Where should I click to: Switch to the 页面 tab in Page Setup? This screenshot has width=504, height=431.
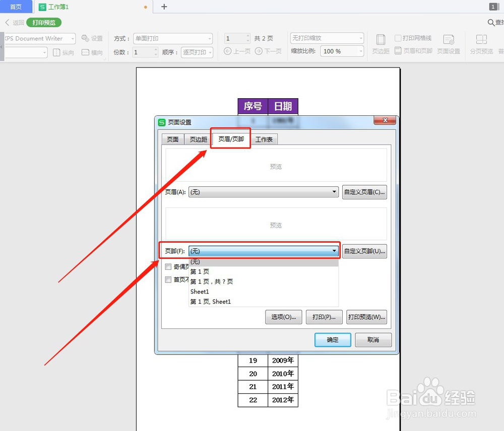[172, 139]
